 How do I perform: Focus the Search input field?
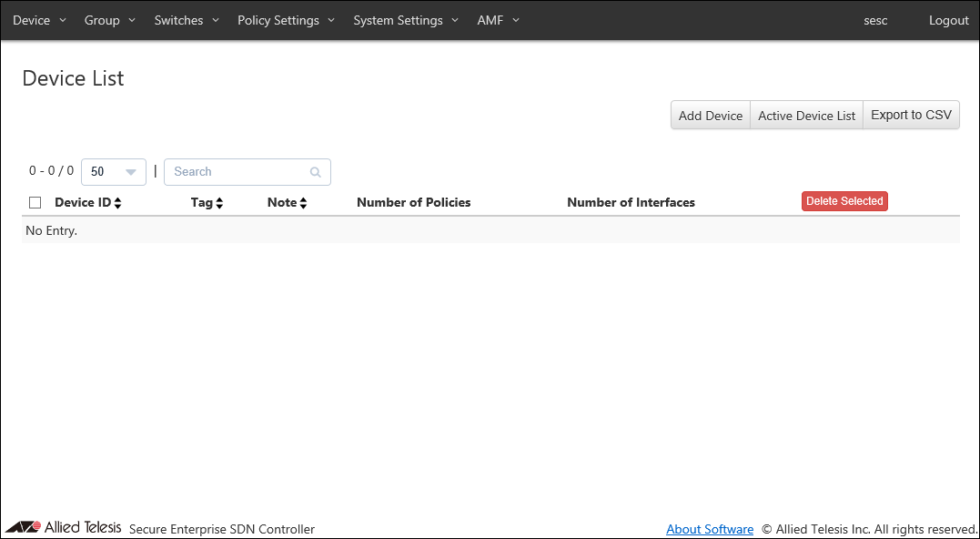[x=238, y=172]
